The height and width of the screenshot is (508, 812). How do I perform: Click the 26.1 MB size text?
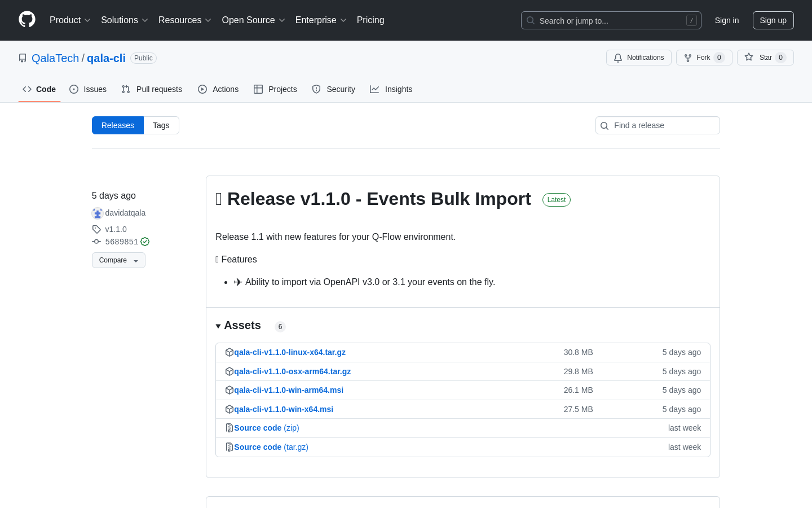click(x=579, y=390)
